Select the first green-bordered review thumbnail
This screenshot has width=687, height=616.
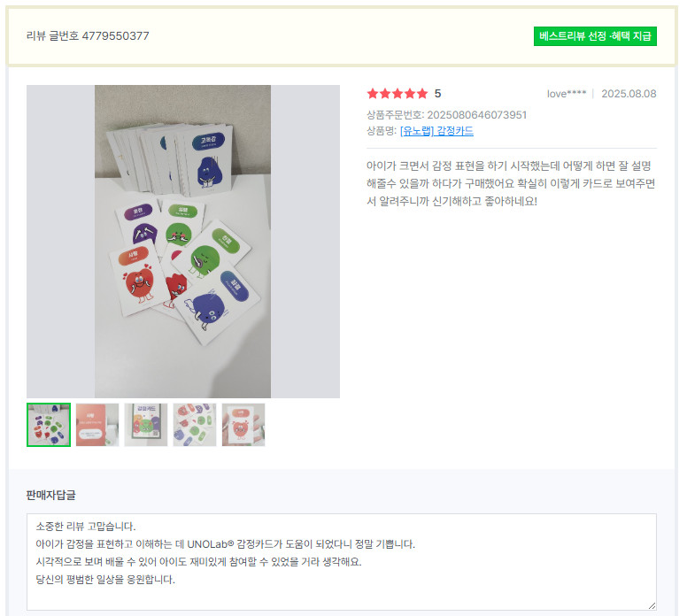(x=49, y=425)
